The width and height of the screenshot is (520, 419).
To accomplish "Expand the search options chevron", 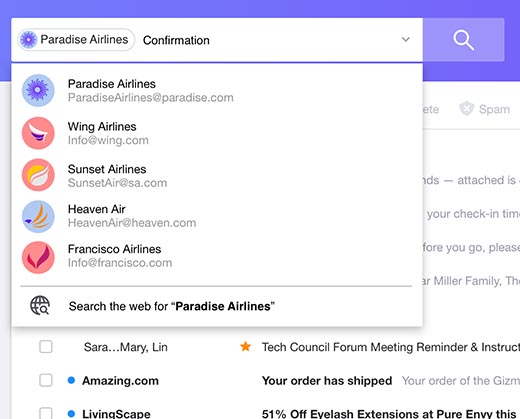I will click(406, 39).
